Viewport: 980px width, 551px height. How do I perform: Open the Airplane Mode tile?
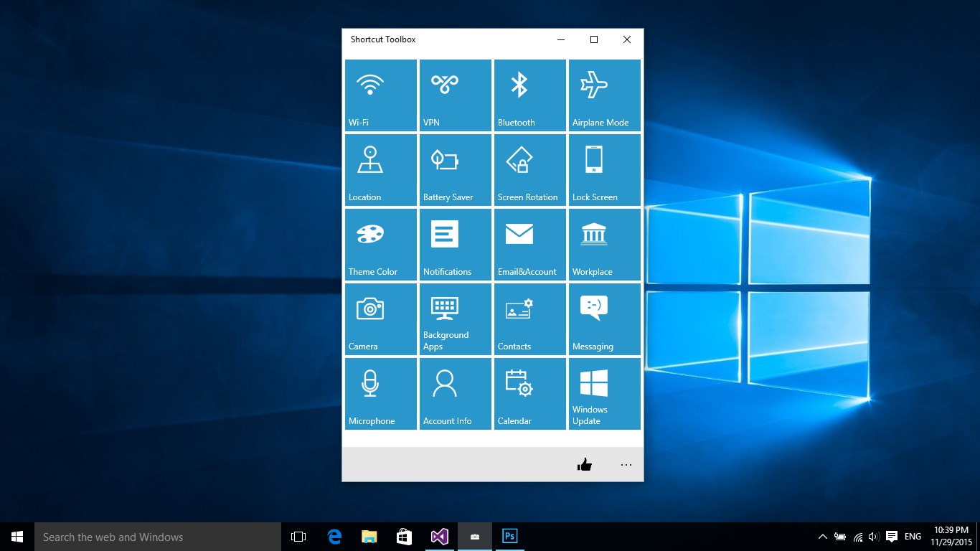605,95
